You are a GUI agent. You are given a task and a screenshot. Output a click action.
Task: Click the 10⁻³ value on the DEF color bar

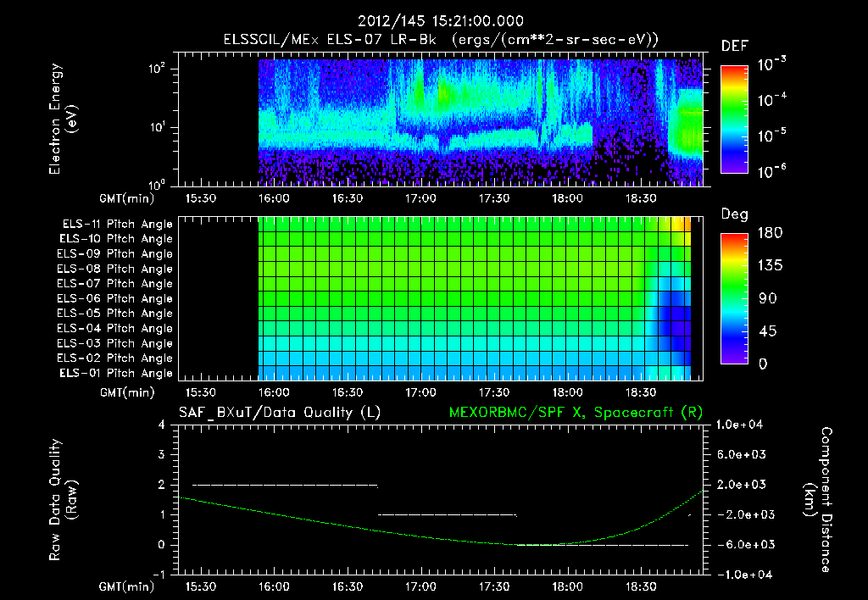point(771,64)
